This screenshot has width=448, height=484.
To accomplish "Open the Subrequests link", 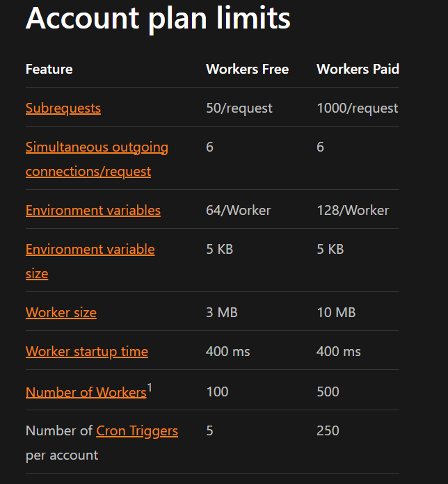I will pyautogui.click(x=63, y=108).
